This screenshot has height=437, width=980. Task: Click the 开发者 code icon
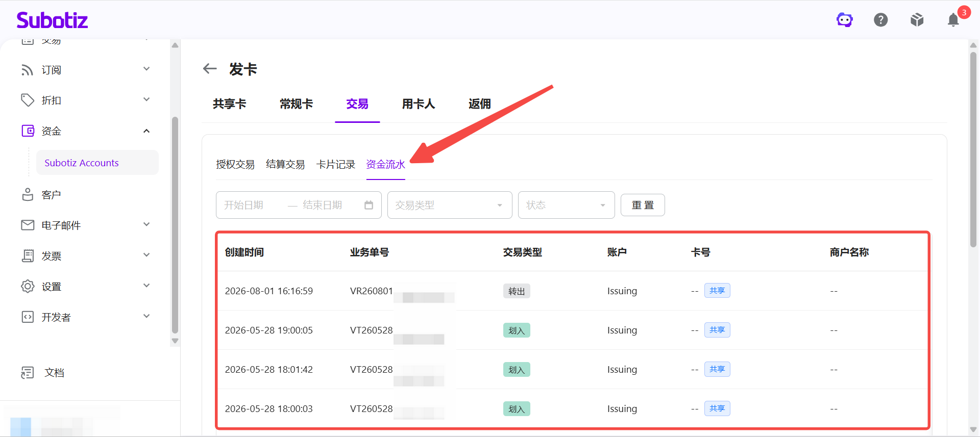28,317
